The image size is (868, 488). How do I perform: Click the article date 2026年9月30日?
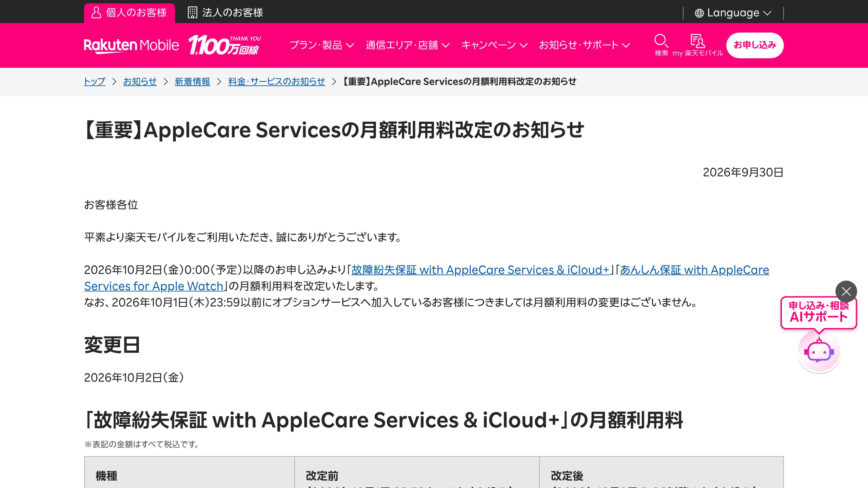(x=743, y=172)
